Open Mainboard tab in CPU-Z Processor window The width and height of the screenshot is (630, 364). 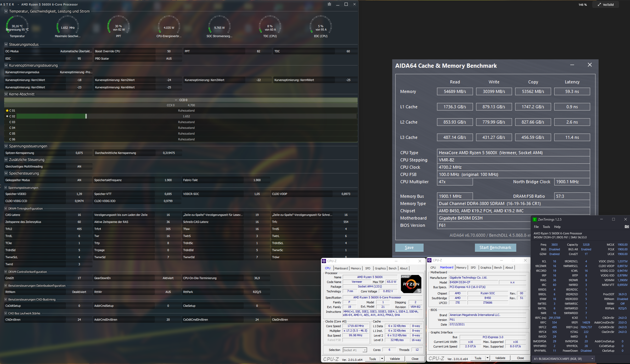click(x=341, y=268)
